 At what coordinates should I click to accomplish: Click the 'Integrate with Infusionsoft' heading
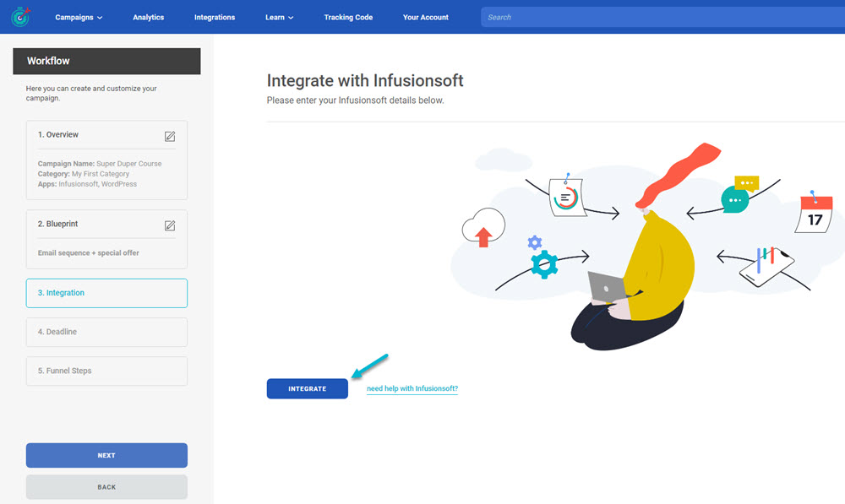[365, 81]
